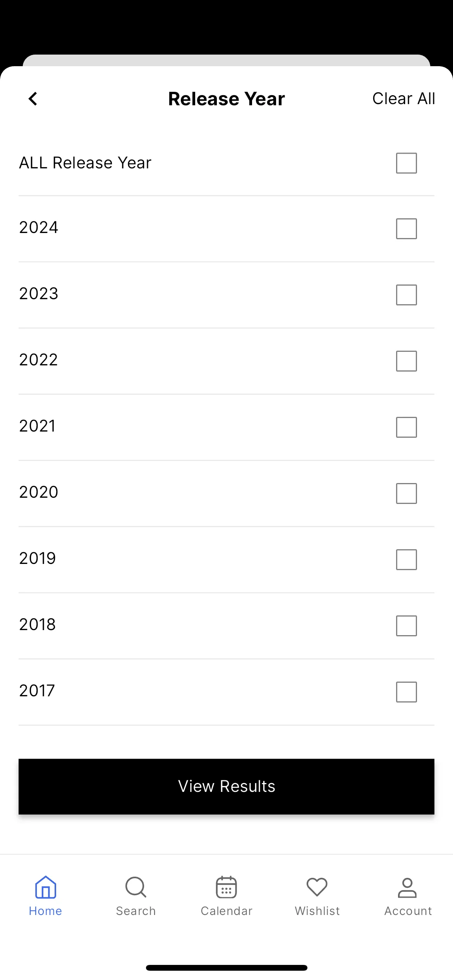This screenshot has height=980, width=453.
Task: Open the Account person icon
Action: tap(407, 887)
